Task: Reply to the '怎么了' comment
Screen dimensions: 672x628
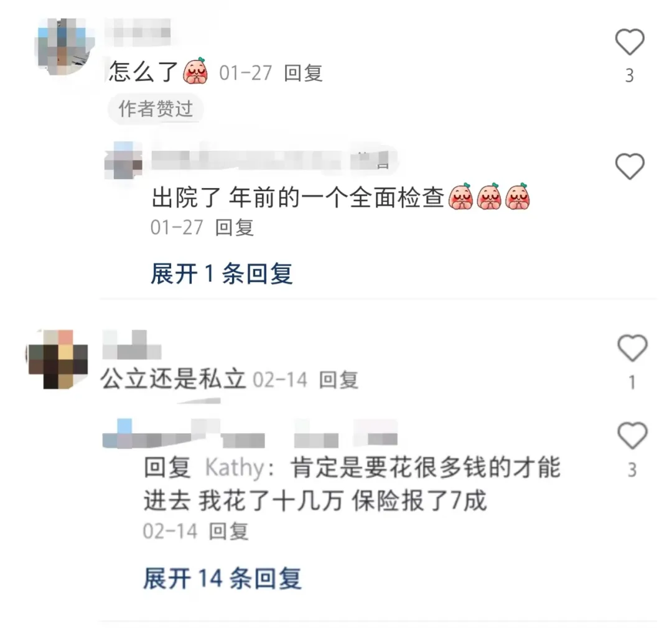Action: tap(303, 73)
